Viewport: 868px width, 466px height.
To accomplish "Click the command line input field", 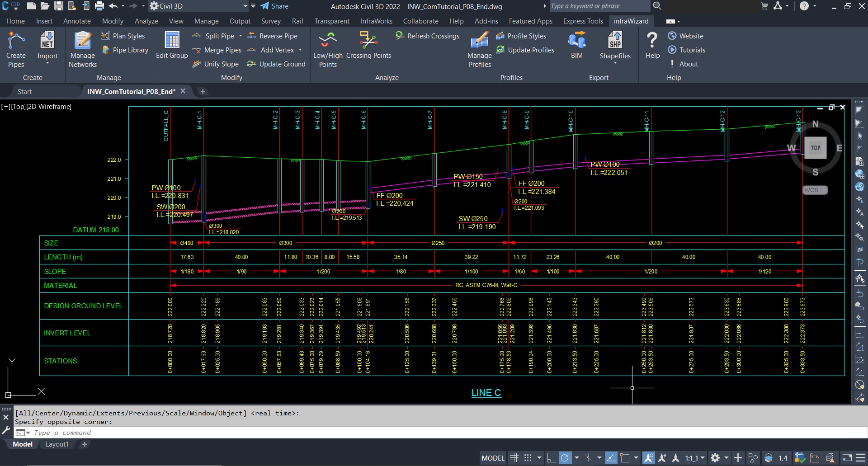I will click(x=407, y=433).
